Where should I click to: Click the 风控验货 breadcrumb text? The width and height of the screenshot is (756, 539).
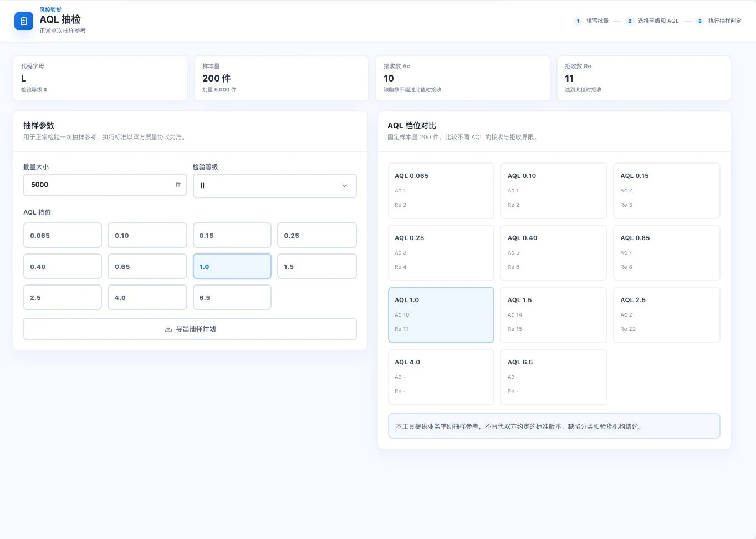[50, 9]
